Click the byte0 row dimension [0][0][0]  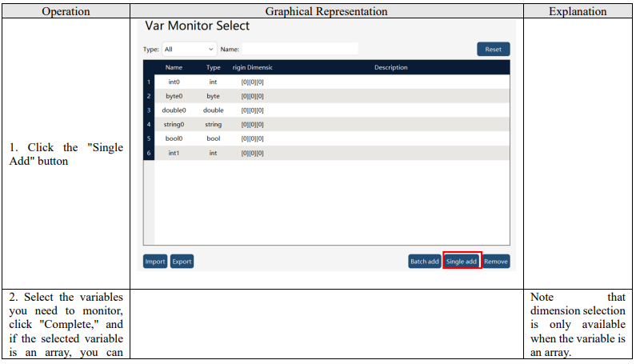(252, 96)
